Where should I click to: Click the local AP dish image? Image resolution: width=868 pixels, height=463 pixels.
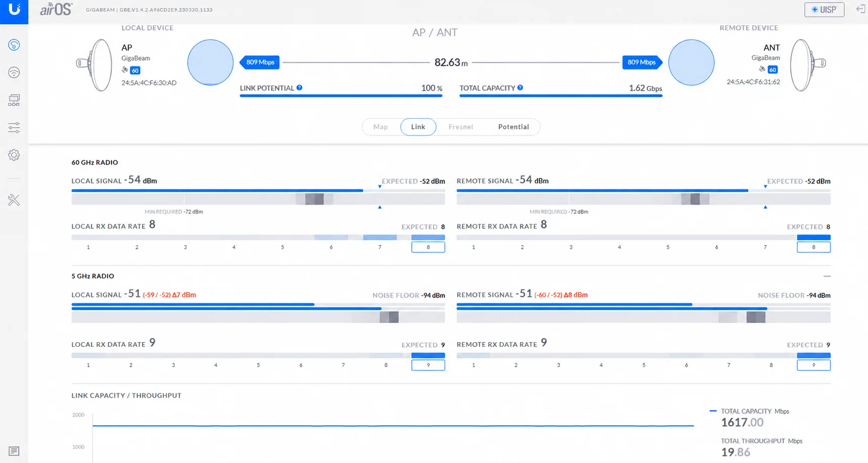tap(95, 65)
